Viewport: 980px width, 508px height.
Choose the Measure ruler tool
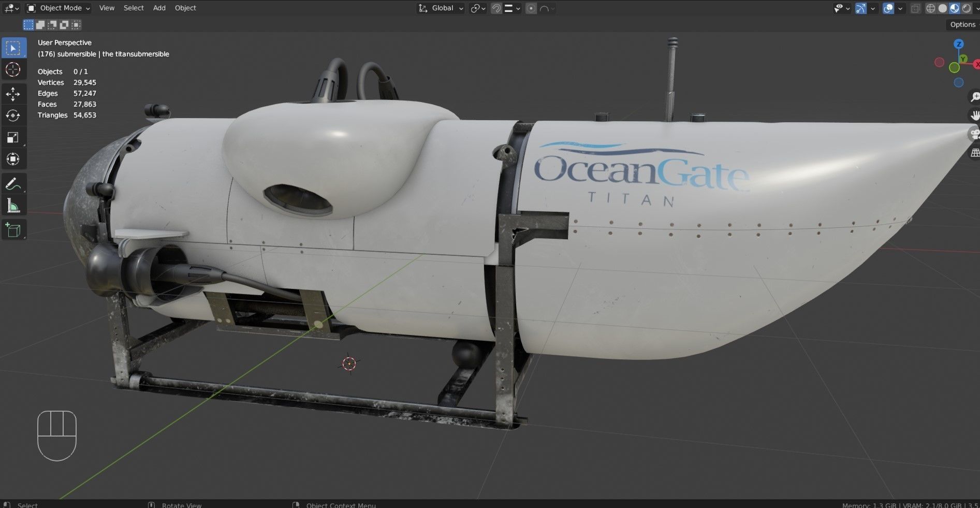[x=13, y=206]
